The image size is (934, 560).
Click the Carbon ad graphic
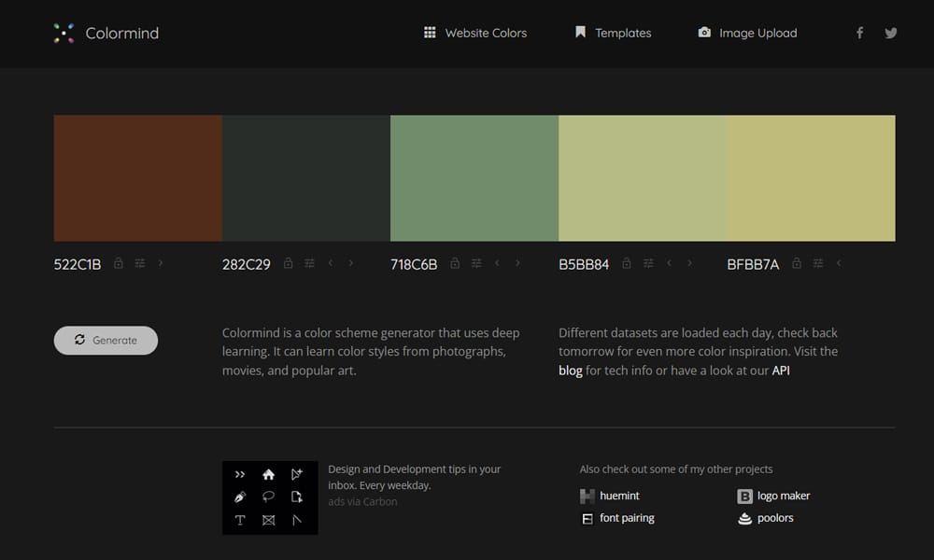270,497
